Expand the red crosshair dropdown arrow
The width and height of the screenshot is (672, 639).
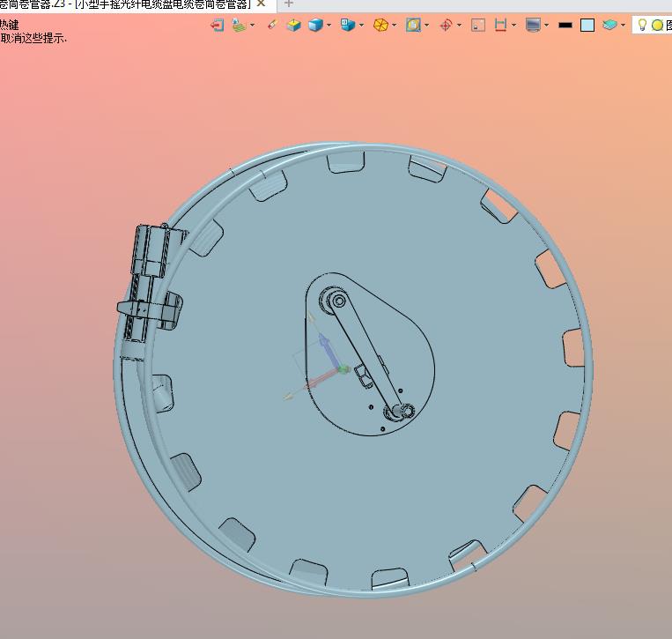[x=460, y=26]
